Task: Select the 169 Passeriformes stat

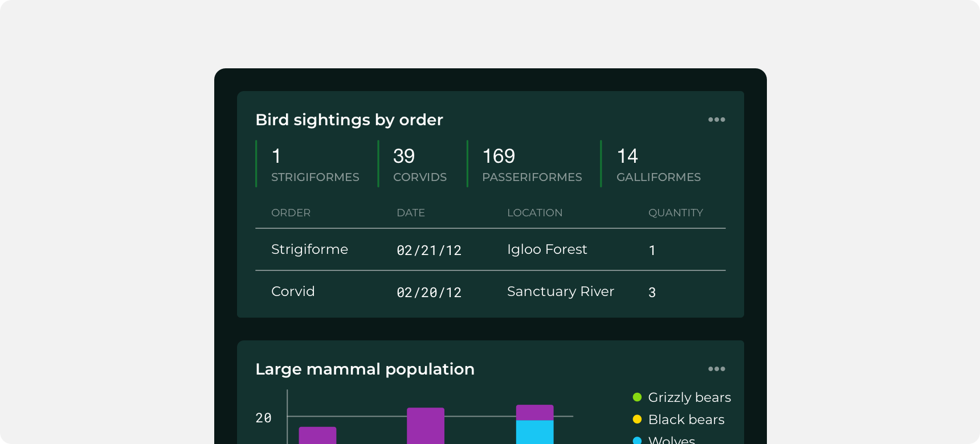Action: click(532, 164)
